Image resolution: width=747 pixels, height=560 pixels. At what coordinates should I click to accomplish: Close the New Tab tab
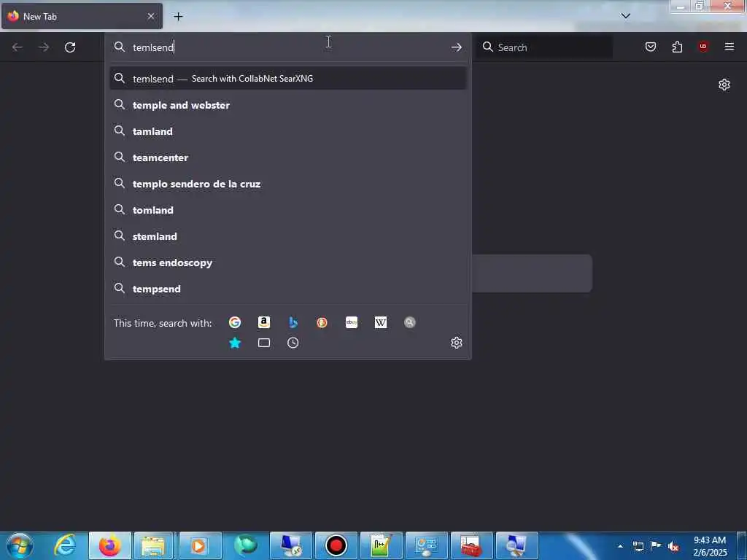151,16
